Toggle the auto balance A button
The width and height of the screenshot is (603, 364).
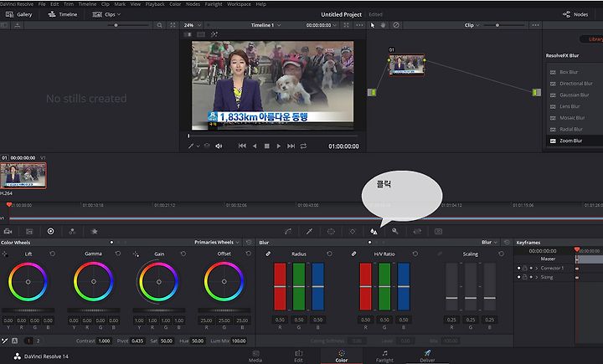click(14, 341)
